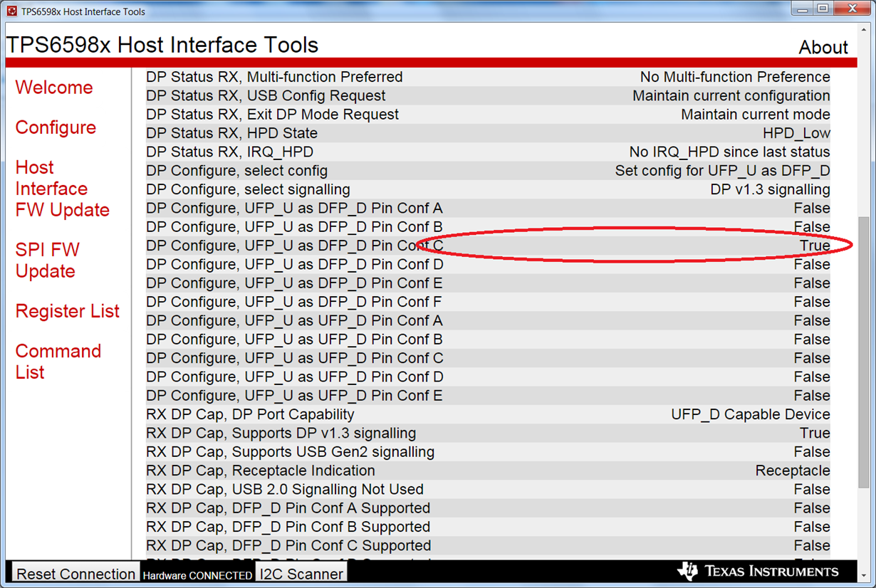Click value DP v1.3 signalling
This screenshot has width=876, height=588.
point(770,189)
